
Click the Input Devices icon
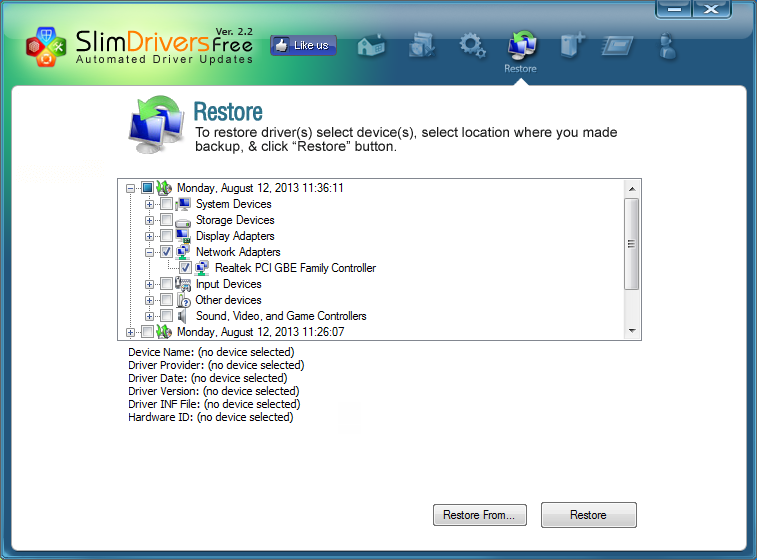[x=183, y=284]
